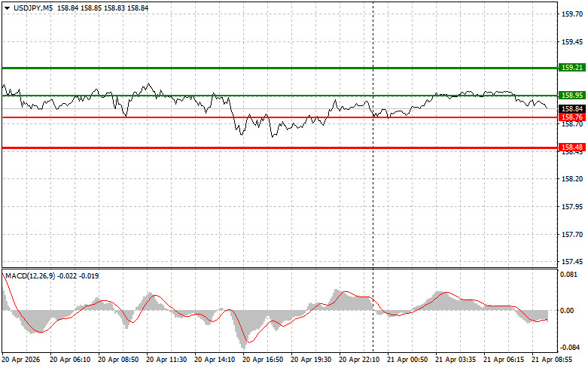Viewport: 588px width, 368px height.
Task: Click the OHLC values 158.84 158.85 158.83 158.84
Action: pyautogui.click(x=102, y=8)
